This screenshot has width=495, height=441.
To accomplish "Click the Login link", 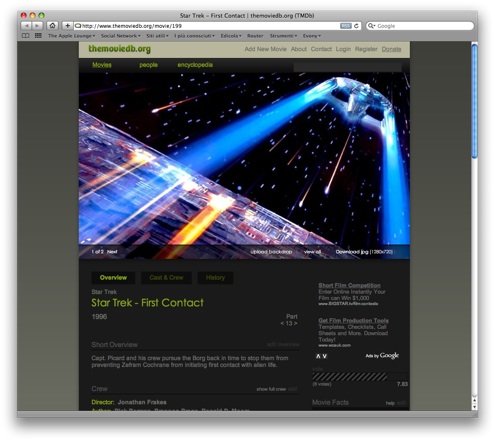I will coord(343,49).
